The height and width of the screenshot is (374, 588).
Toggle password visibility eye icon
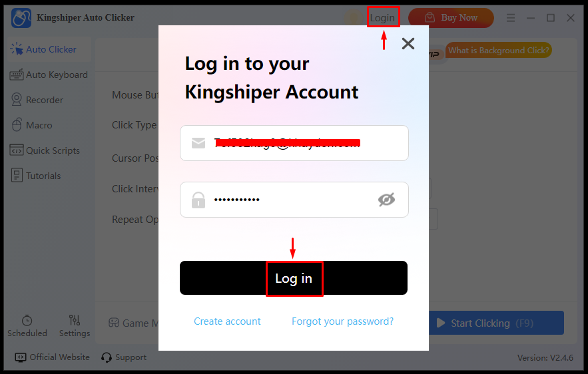[x=386, y=200]
